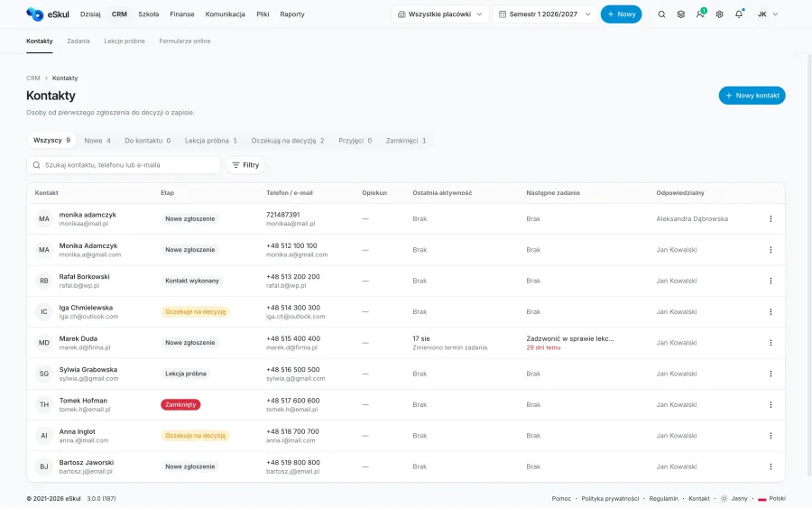Filter by Do kontaktu 0 stage
The width and height of the screenshot is (812, 508).
[x=148, y=141]
